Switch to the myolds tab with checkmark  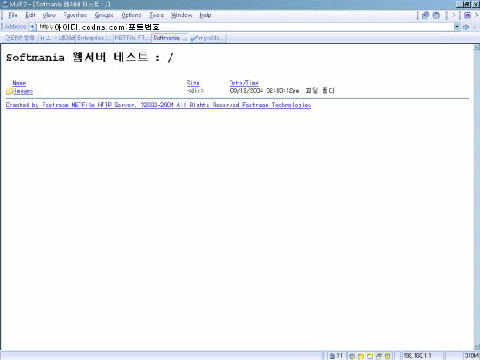tap(208, 38)
